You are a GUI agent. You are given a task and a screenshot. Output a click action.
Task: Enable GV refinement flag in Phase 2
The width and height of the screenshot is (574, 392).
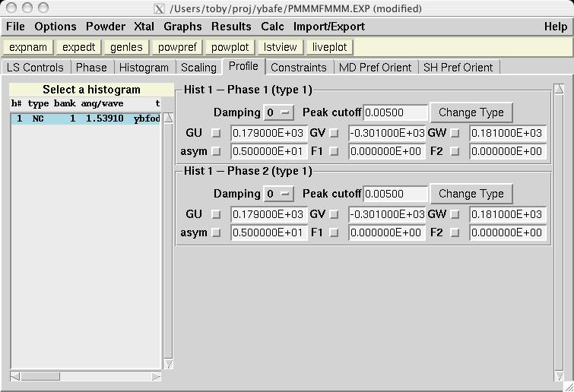click(x=334, y=215)
